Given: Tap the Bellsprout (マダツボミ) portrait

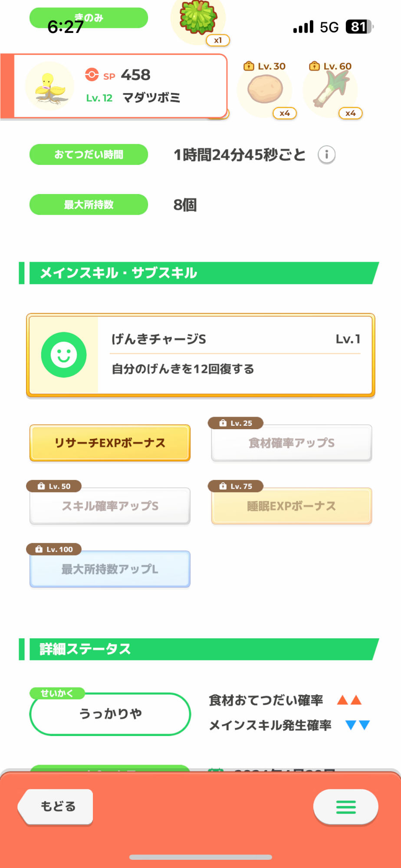Looking at the screenshot, I should (x=49, y=86).
